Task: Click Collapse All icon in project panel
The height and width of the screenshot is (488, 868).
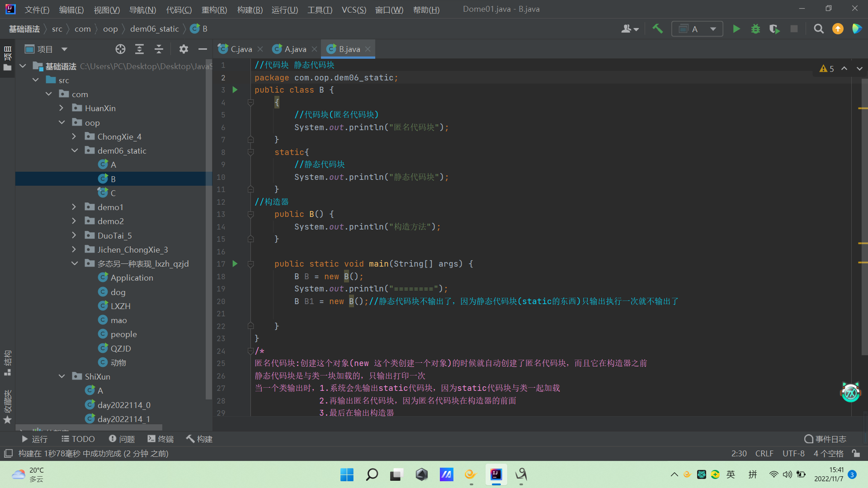Action: pyautogui.click(x=159, y=49)
